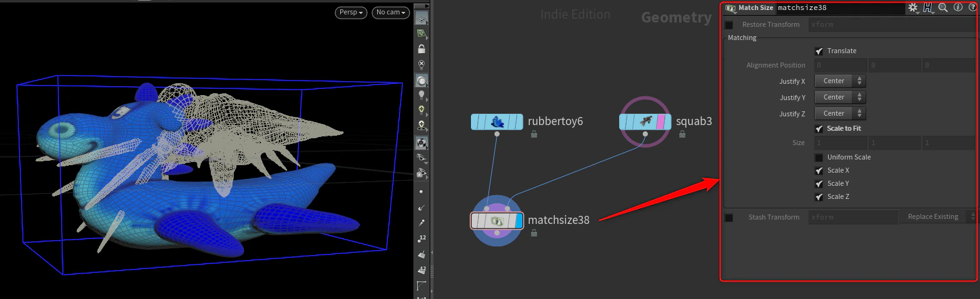
Task: Toggle display primitive normals icon
Action: 421,254
